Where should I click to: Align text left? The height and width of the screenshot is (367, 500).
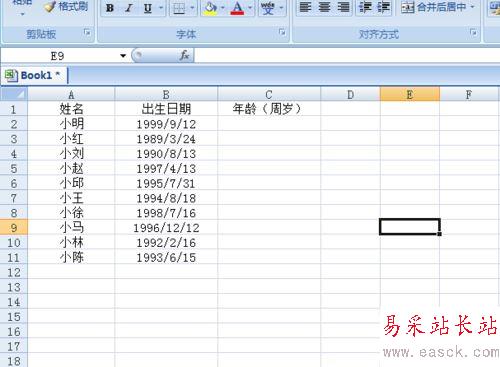pyautogui.click(x=305, y=7)
